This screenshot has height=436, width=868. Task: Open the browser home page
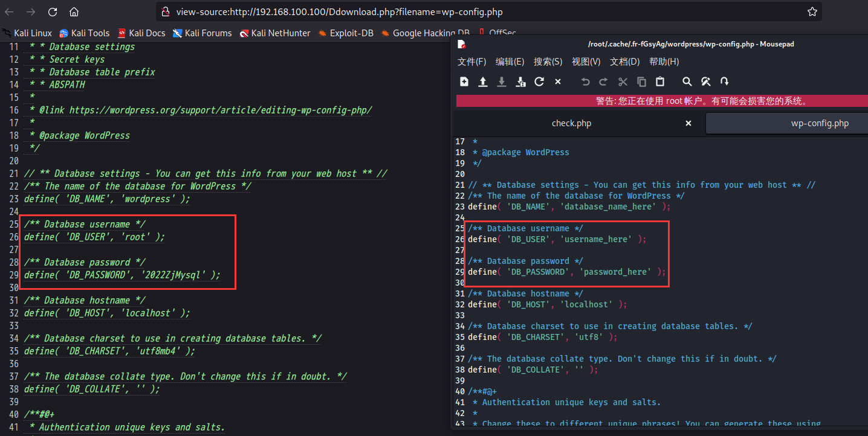(74, 11)
